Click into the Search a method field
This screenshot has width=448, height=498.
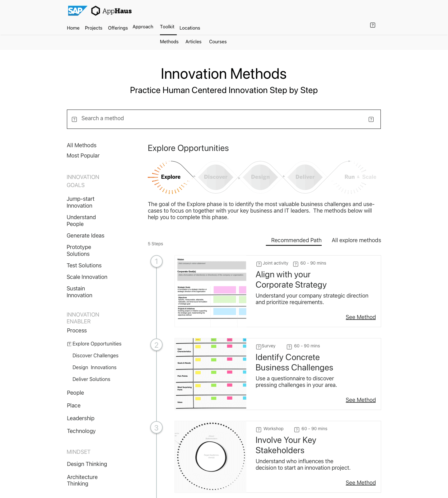[x=218, y=119]
